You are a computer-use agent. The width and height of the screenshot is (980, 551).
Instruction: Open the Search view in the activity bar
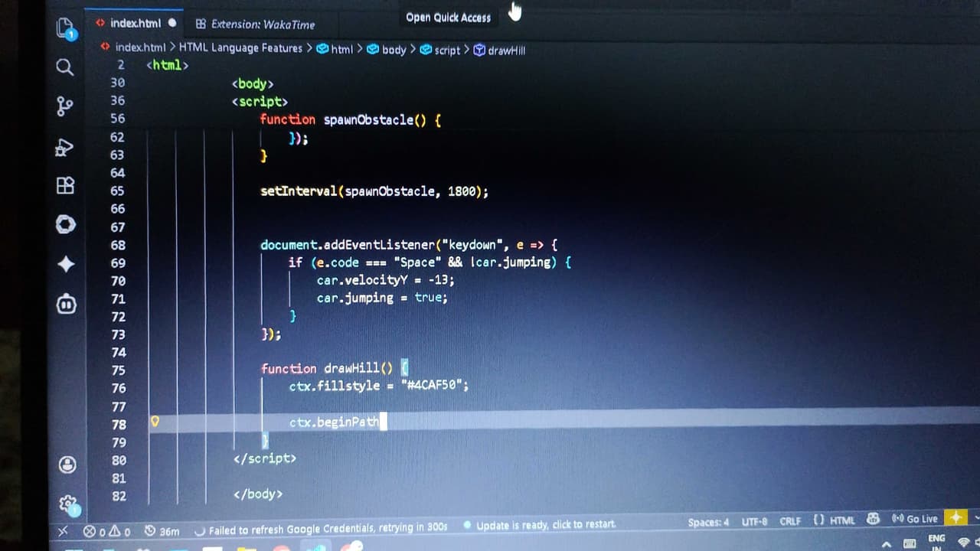click(65, 67)
